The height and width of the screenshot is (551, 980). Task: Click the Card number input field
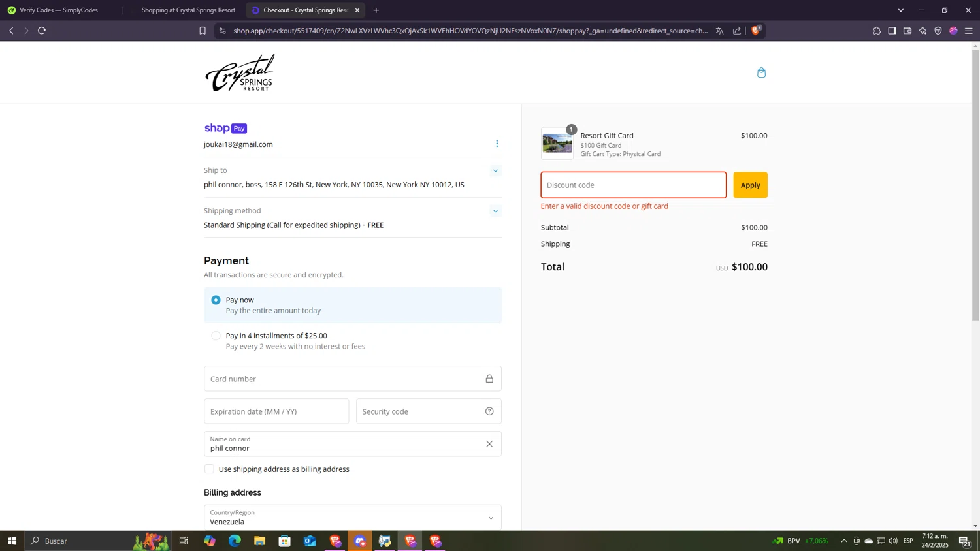tap(353, 379)
